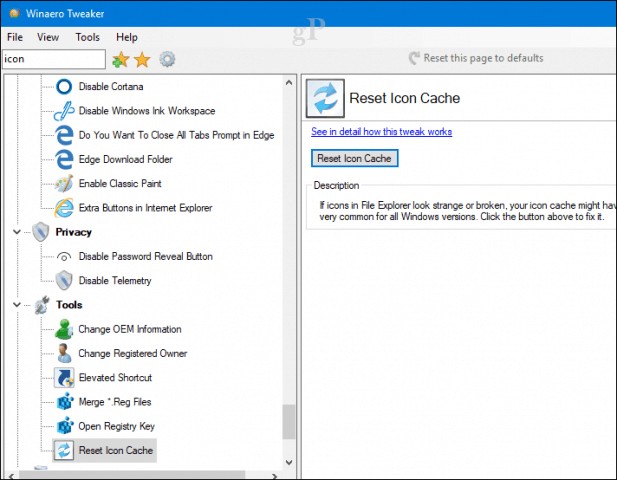Click Reset this page to defaults
Screen dimensions: 617x480
(x=476, y=58)
